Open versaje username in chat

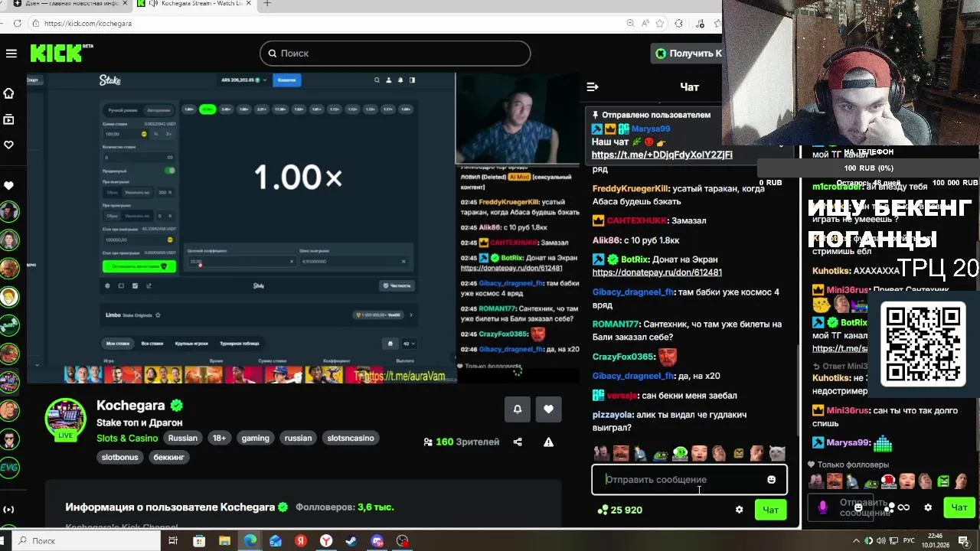coord(622,396)
